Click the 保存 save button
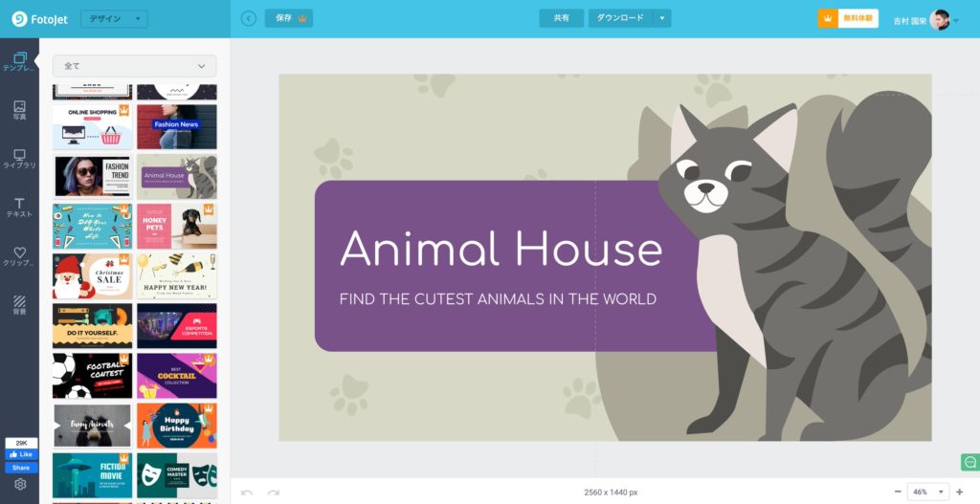This screenshot has width=980, height=504. point(288,18)
